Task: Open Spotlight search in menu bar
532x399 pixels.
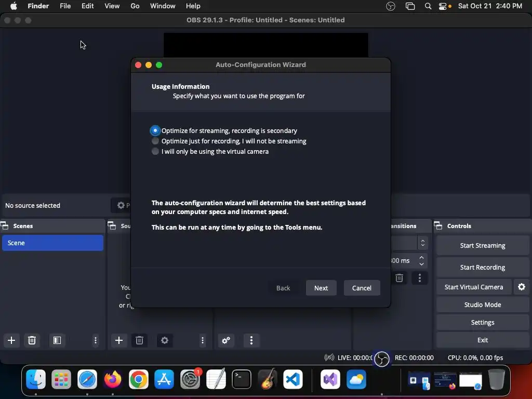Action: (428, 6)
